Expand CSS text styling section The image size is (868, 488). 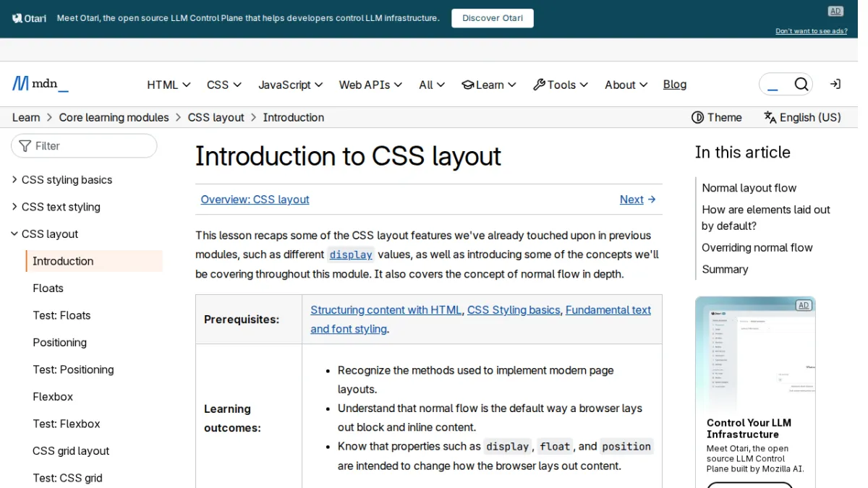[x=56, y=207]
